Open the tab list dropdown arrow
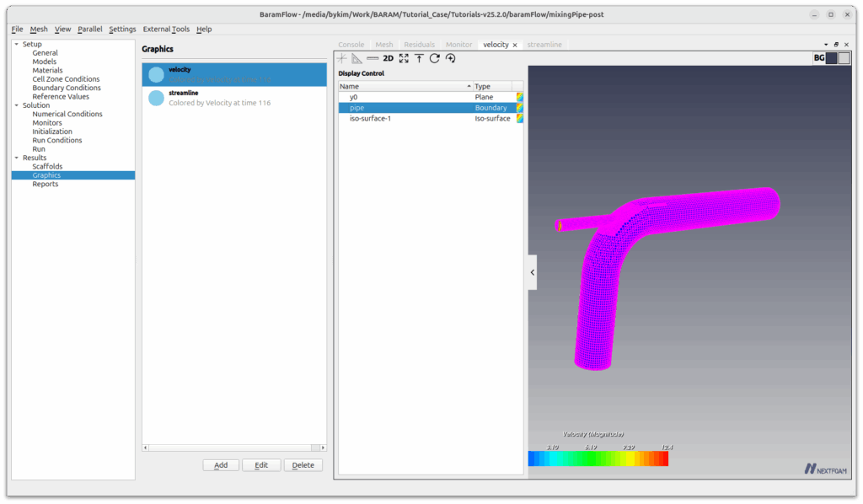Image resolution: width=863 pixels, height=504 pixels. (826, 45)
